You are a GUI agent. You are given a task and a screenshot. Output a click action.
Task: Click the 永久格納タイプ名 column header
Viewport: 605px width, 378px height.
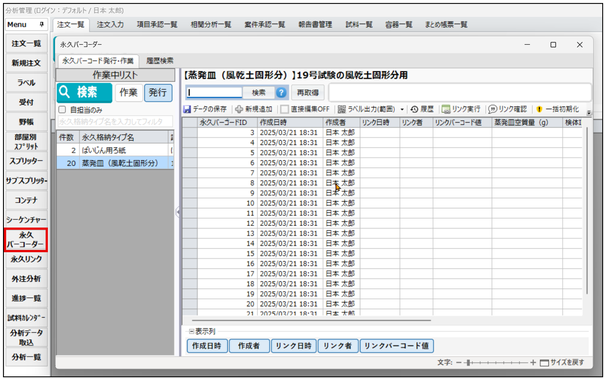coord(124,138)
